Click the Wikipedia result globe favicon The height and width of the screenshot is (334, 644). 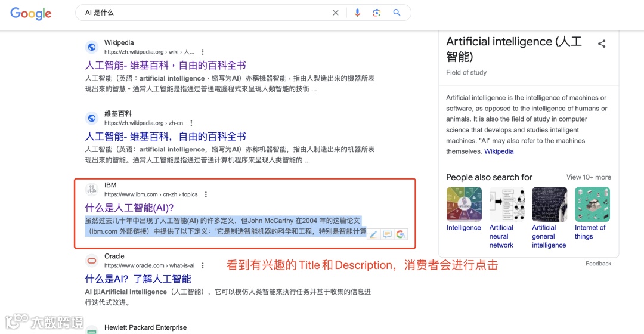[x=92, y=47]
